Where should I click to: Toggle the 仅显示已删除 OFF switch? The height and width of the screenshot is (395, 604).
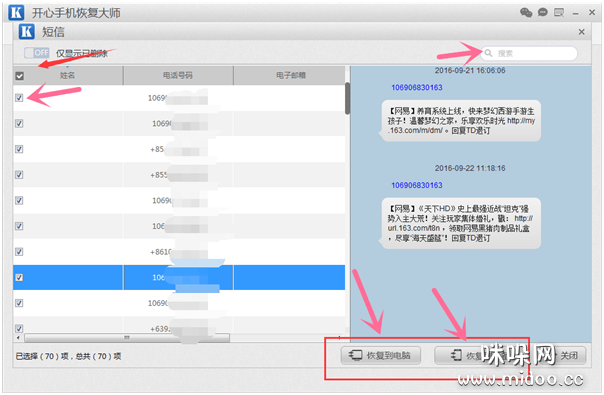click(37, 53)
